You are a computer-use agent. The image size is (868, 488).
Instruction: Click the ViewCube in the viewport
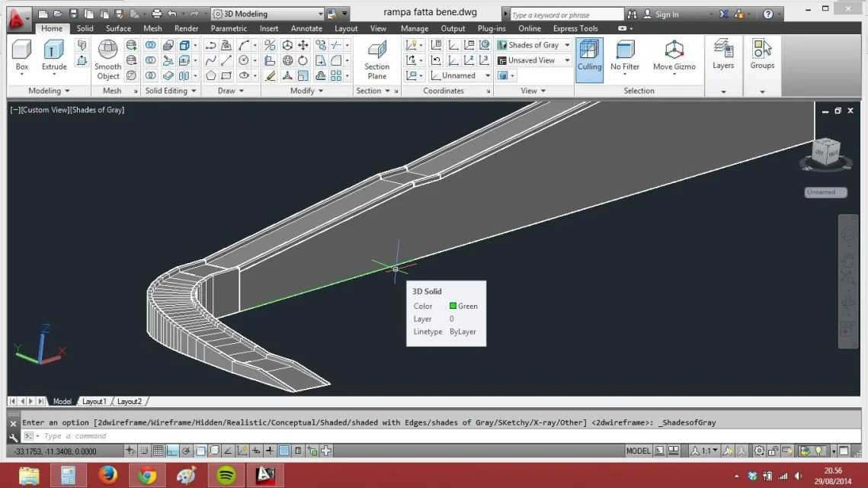(x=826, y=152)
